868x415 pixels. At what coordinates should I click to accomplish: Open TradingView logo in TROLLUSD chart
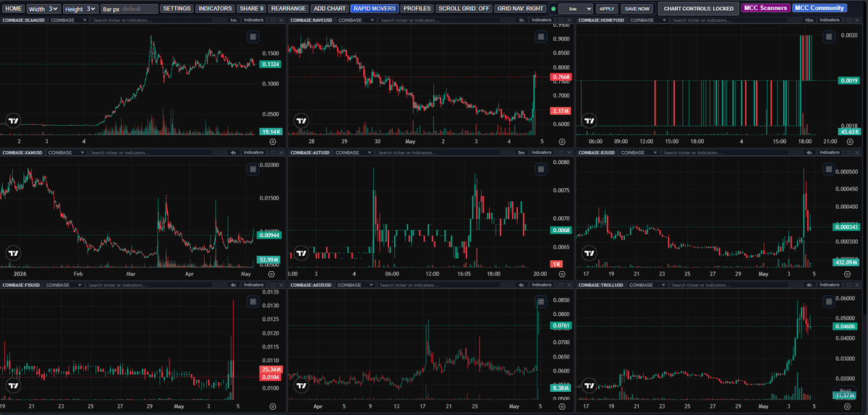[x=590, y=385]
